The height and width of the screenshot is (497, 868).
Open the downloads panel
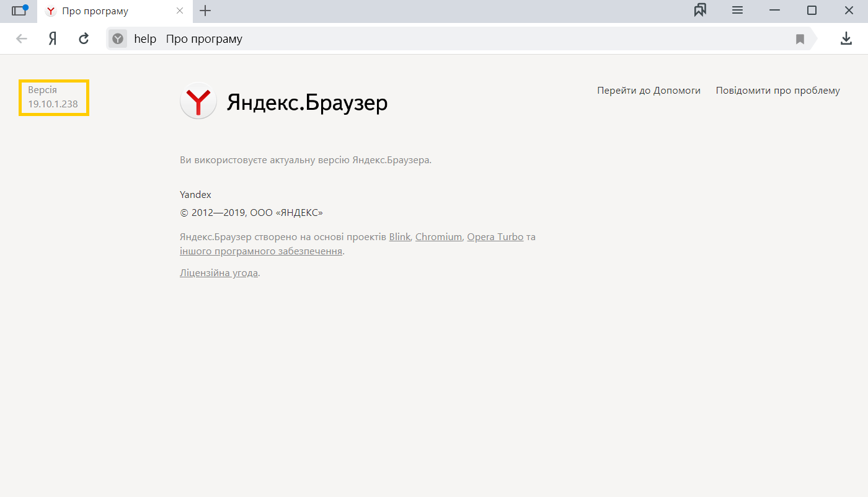pos(846,39)
